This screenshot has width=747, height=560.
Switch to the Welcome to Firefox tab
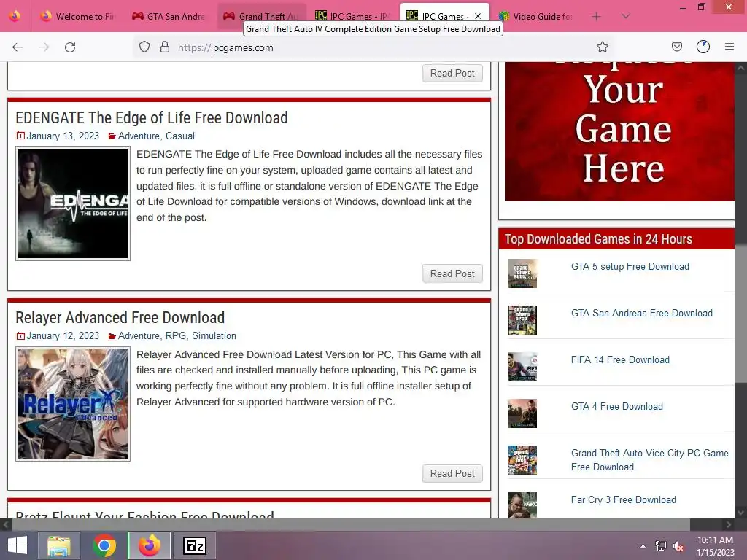pos(78,16)
